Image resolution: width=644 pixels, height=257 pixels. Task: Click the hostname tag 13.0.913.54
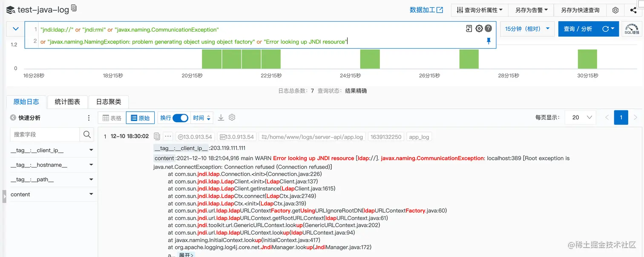236,137
